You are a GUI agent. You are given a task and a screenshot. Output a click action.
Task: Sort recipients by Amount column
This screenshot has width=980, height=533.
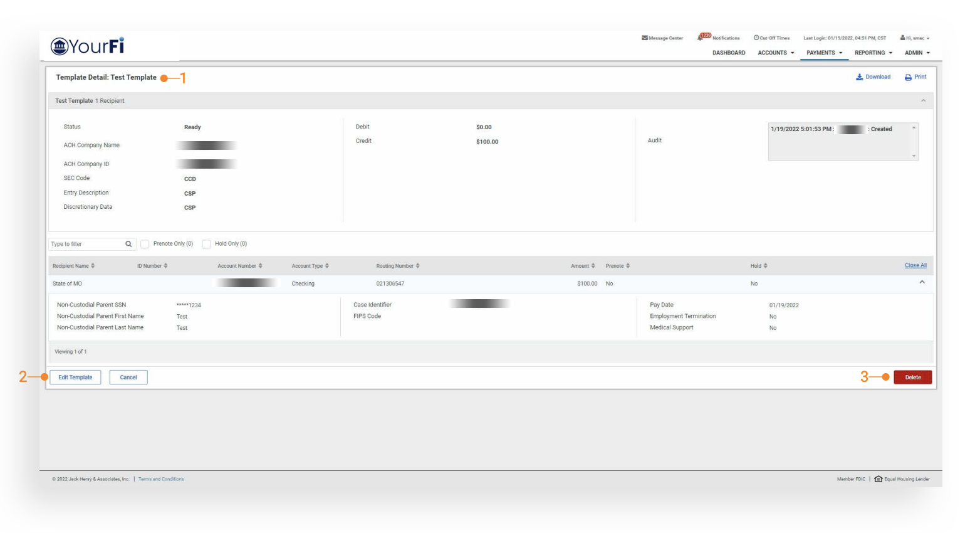pos(593,266)
